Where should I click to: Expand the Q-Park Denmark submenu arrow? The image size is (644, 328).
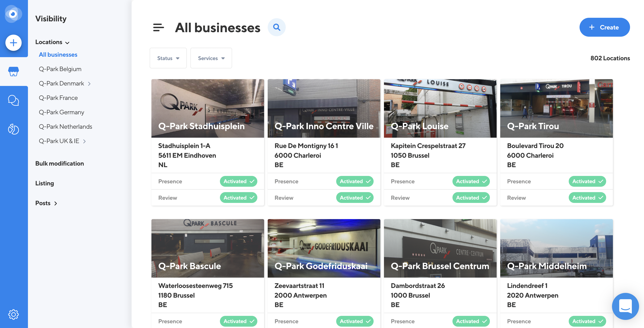point(89,84)
